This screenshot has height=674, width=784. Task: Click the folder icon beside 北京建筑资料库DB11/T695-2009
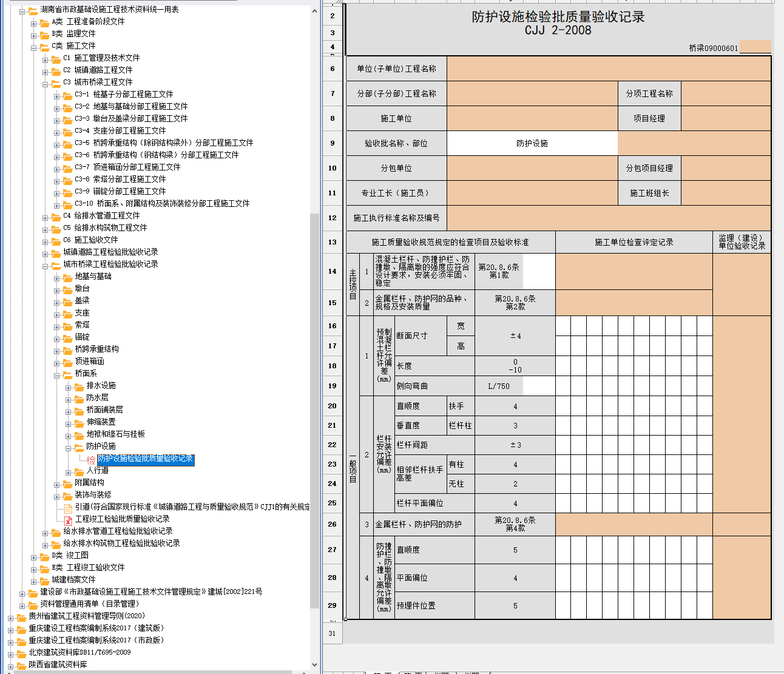pos(21,653)
